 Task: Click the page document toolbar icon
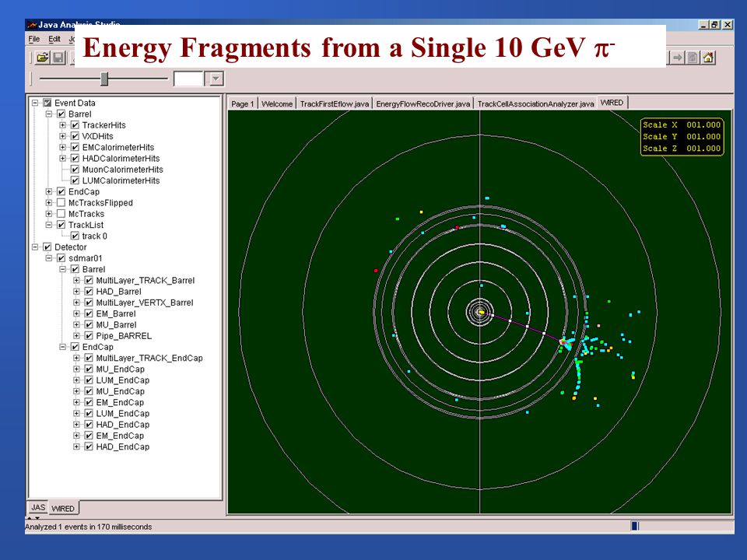pos(693,58)
